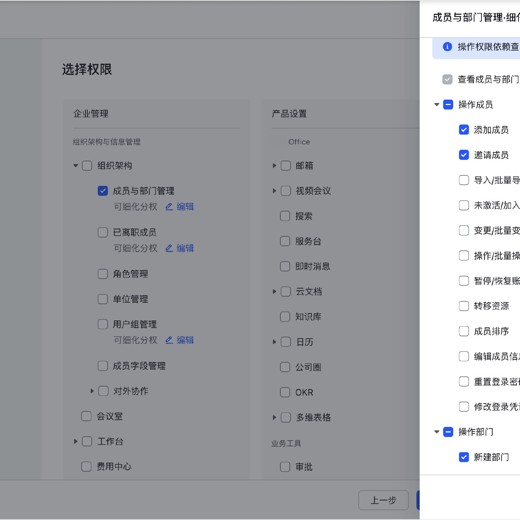Collapse the 操作成员 group arrow
The height and width of the screenshot is (520, 520).
437,104
